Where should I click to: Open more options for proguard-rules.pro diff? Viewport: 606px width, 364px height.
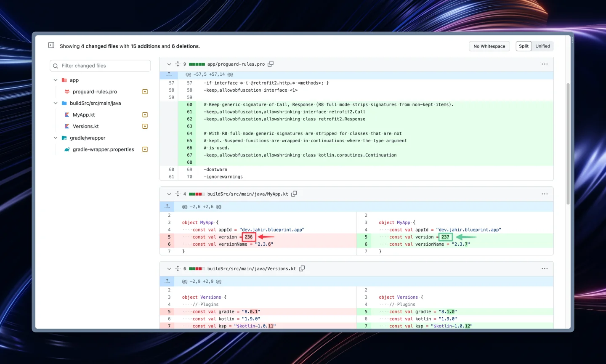point(545,64)
